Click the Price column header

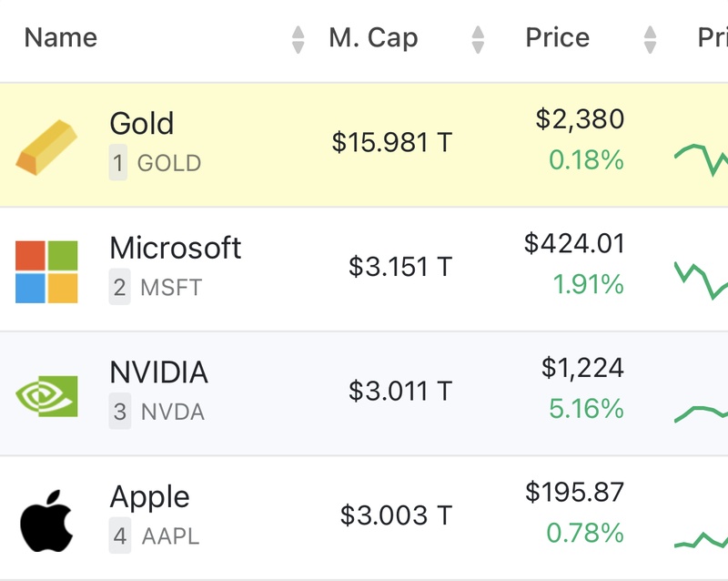[x=557, y=38]
